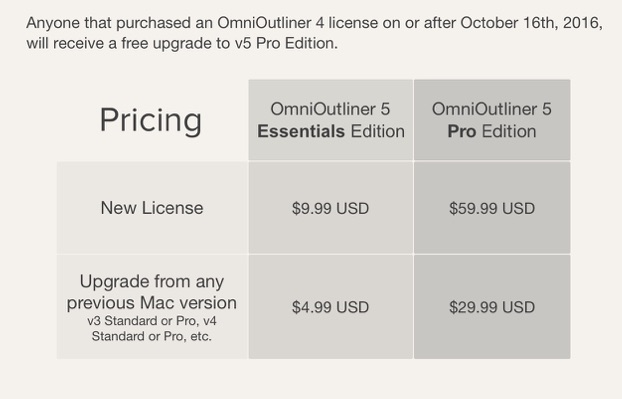The height and width of the screenshot is (399, 622).
Task: Click Standard or Pro, etc. line
Action: coord(152,336)
